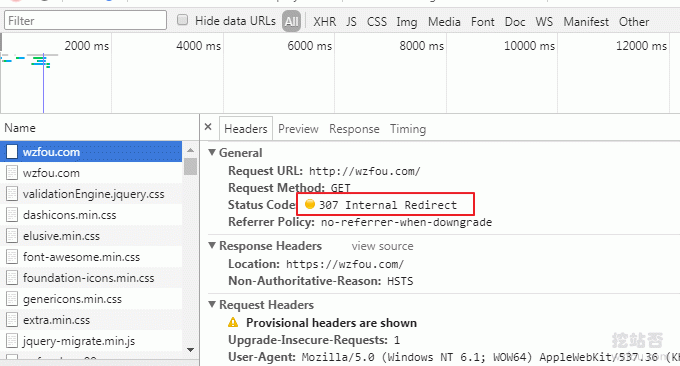Filter requests by XHR type
Viewport: 680px width, 366px height.
pos(324,22)
